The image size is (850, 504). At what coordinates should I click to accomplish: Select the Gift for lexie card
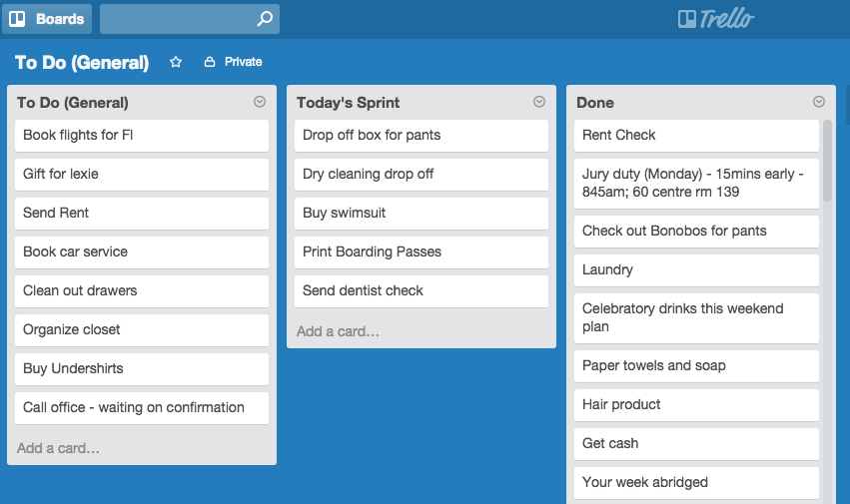click(x=142, y=175)
